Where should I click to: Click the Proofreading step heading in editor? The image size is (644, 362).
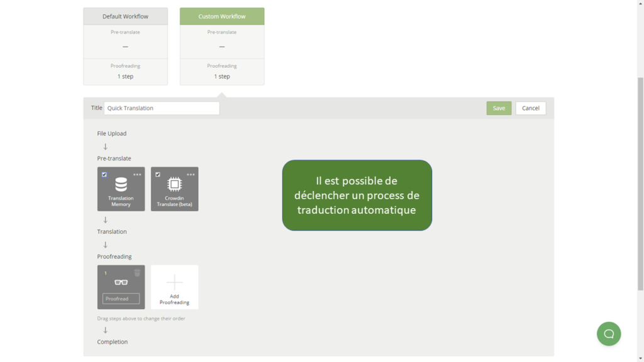[114, 256]
